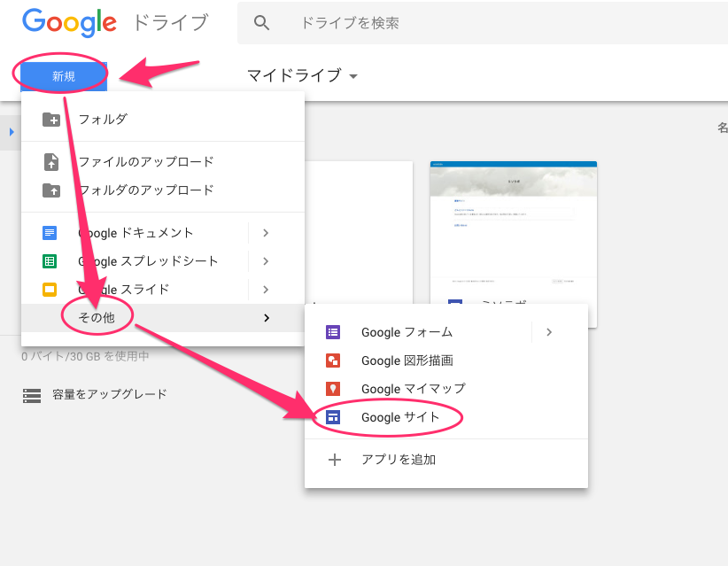728x566 pixels.
Task: Expand the Google ドキュメント submenu arrow
Action: tap(266, 233)
